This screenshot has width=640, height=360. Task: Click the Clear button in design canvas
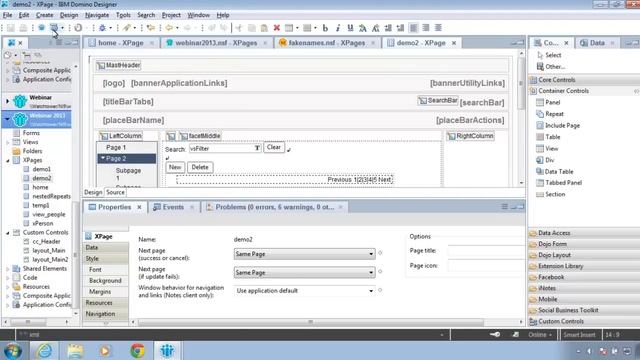[273, 147]
